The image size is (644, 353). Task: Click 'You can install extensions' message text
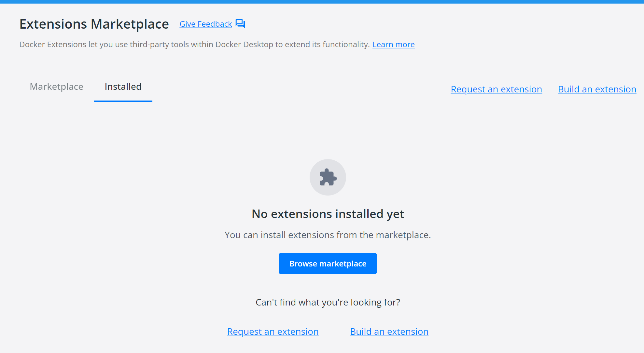tap(328, 235)
